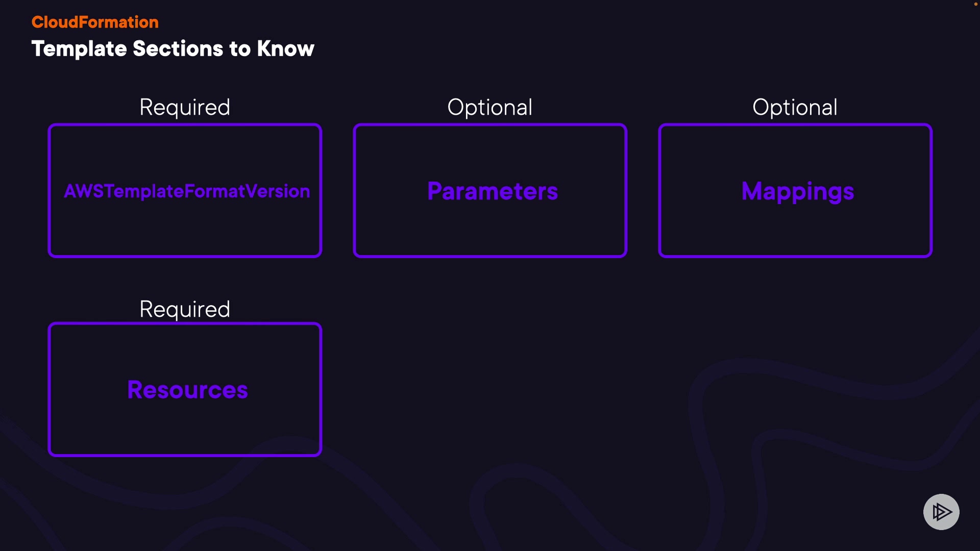Click the bottom border of the Mappings box

coord(795,256)
